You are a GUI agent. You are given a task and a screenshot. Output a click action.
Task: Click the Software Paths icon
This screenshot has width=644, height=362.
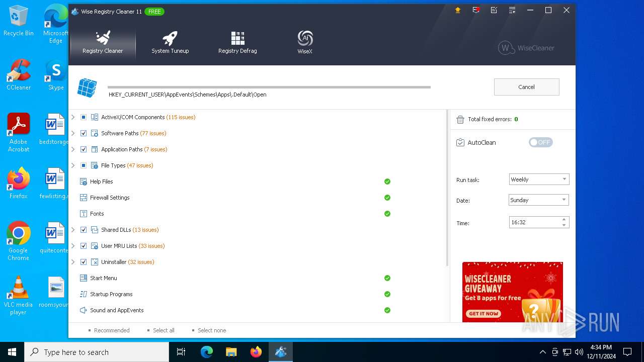pyautogui.click(x=95, y=133)
